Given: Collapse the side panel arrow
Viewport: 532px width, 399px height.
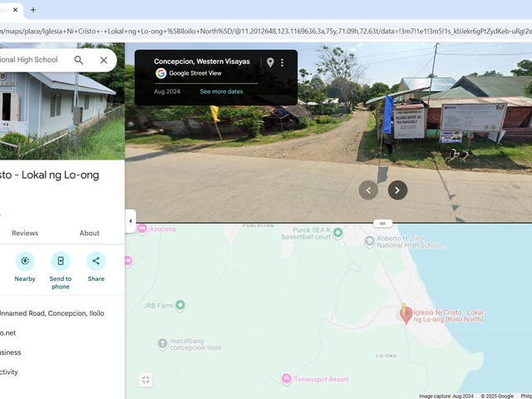Looking at the screenshot, I should tap(131, 221).
